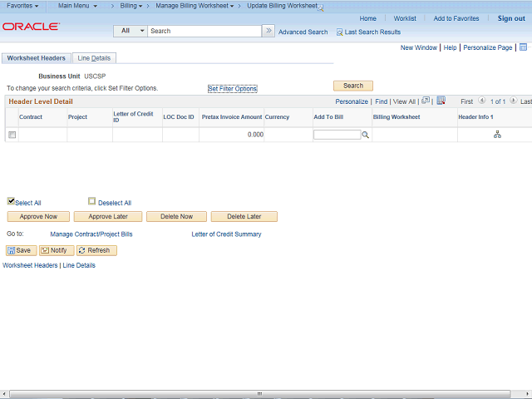The image size is (532, 399).
Task: Open the Favorites dropdown menu
Action: [x=22, y=6]
